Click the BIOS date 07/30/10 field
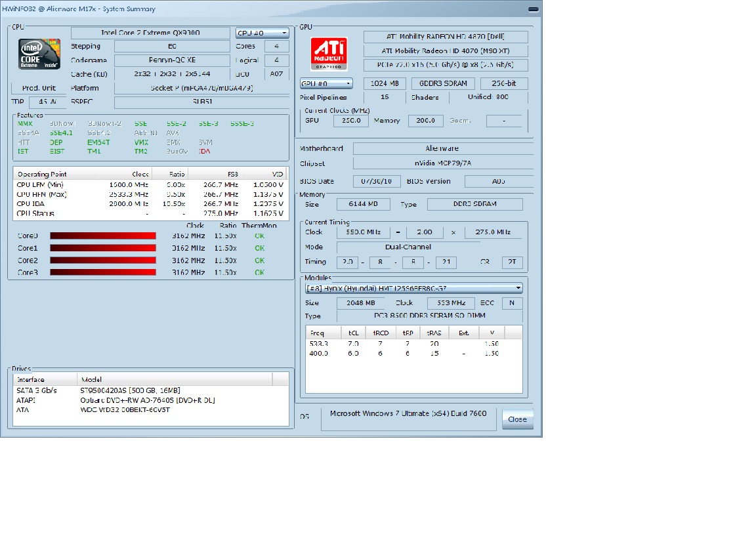Viewport: 756px width, 540px height. [x=377, y=181]
